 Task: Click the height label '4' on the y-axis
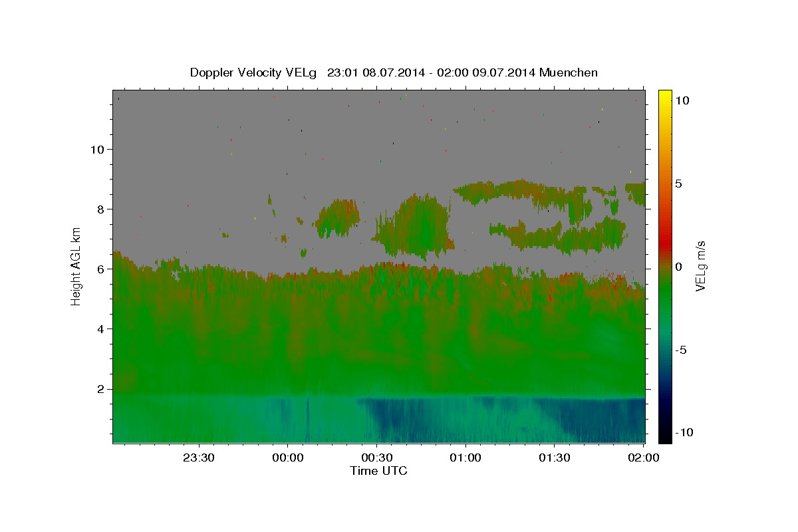100,329
